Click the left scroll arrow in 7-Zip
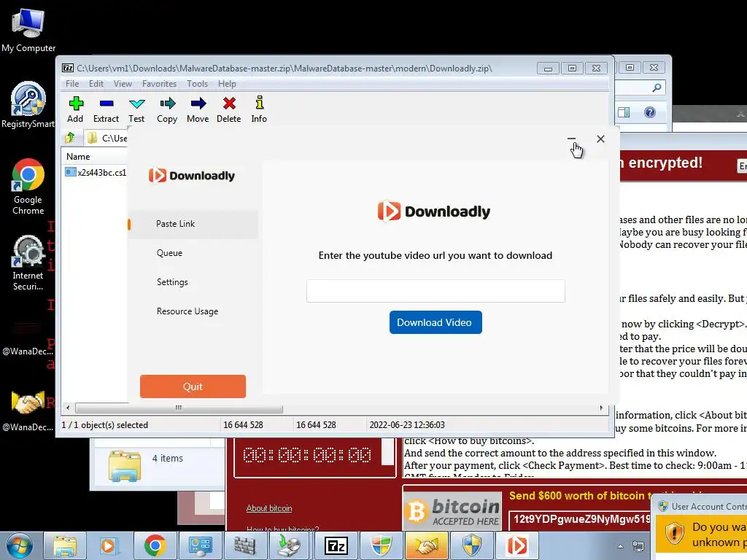Viewport: 747px width, 560px height. 68,408
